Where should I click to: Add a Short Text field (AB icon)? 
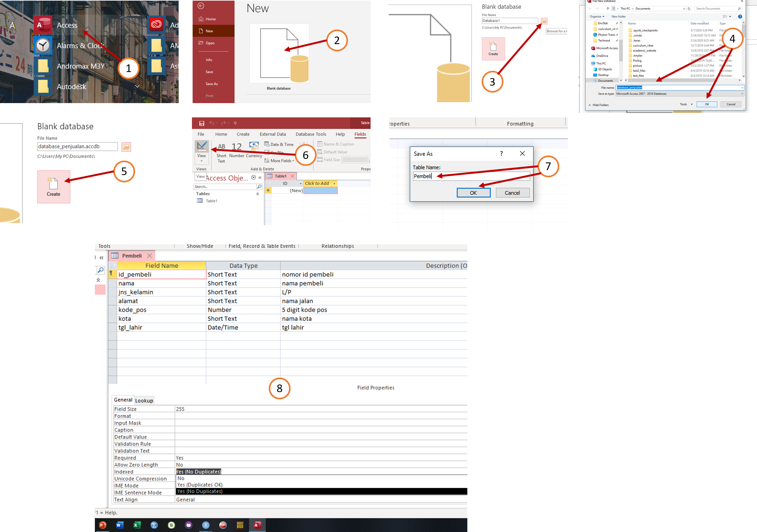point(221,147)
